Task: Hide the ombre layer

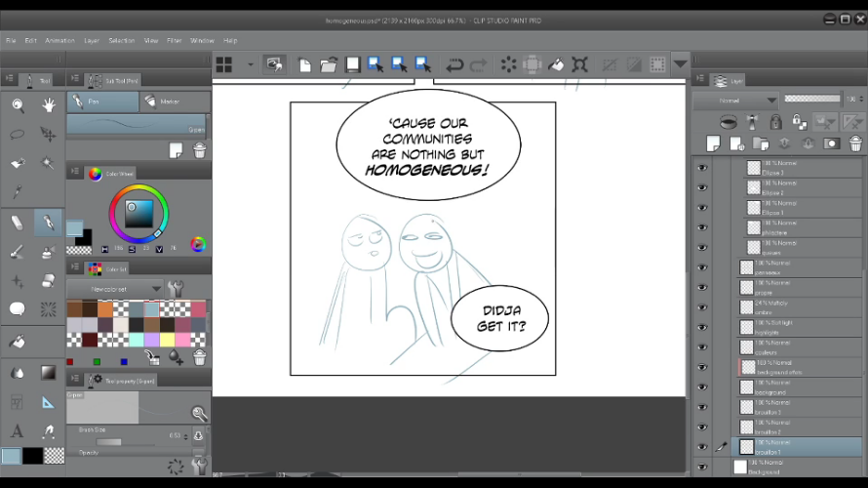Action: click(x=702, y=307)
